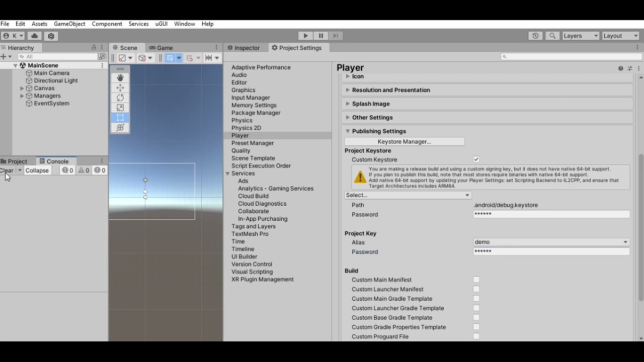Open the Layout dropdown

click(621, 36)
